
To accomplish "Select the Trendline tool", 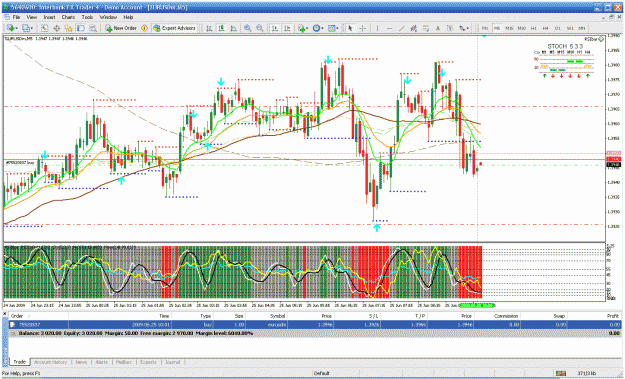I will click(x=401, y=28).
